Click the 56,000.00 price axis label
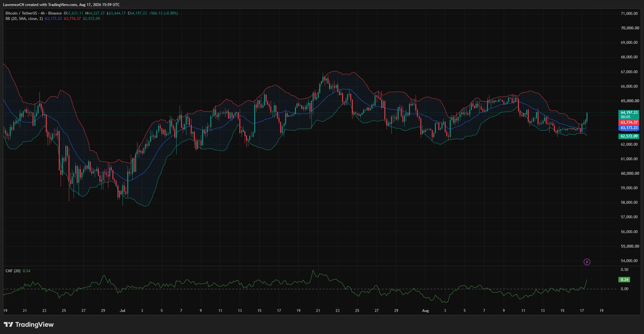Screen dimensions: 644x334 click(x=629, y=232)
